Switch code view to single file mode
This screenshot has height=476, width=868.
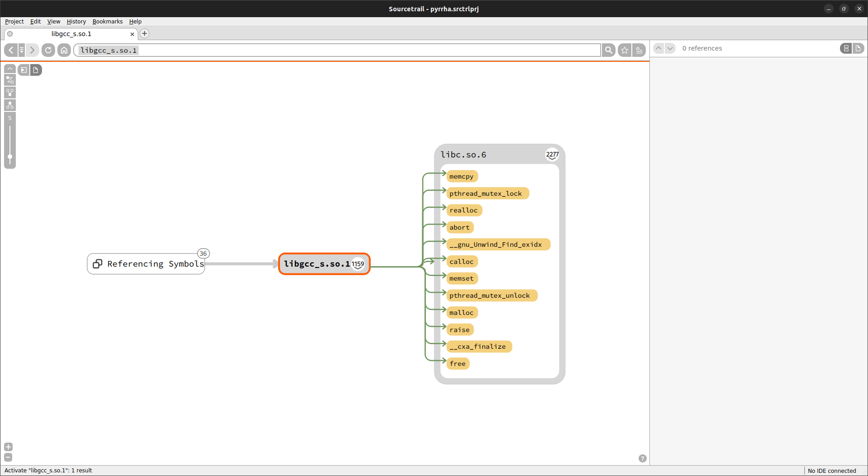pyautogui.click(x=858, y=48)
